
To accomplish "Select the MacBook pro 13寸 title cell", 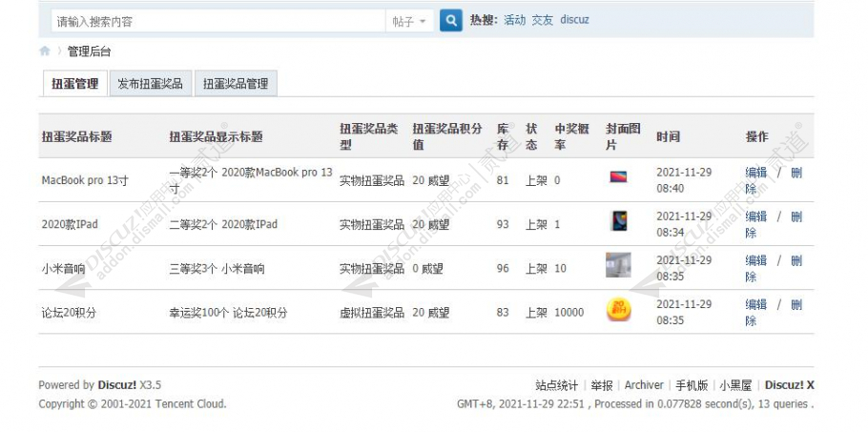I will [x=85, y=180].
